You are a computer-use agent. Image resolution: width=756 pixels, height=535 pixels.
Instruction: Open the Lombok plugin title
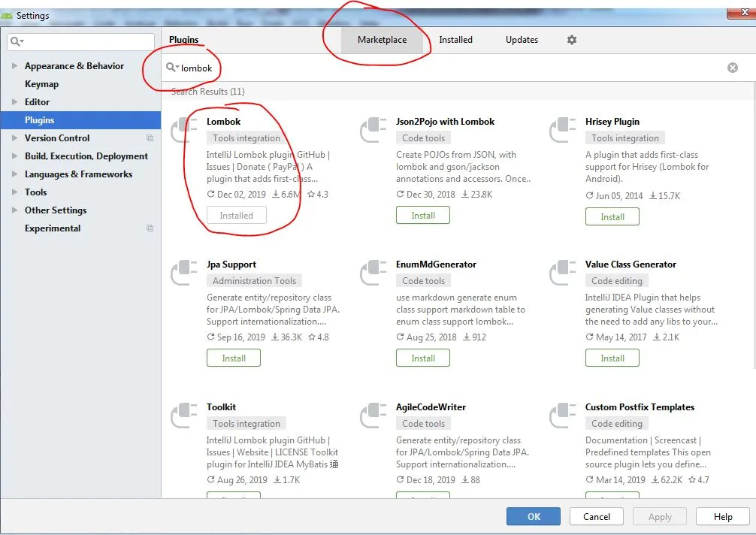point(224,122)
